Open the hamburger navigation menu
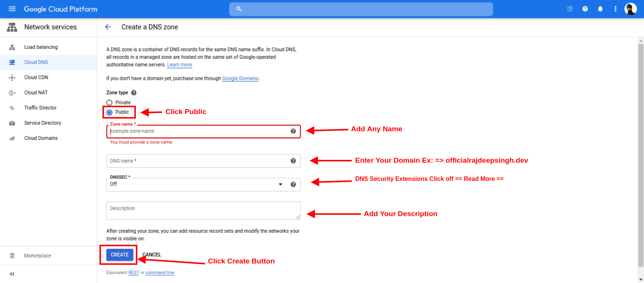The height and width of the screenshot is (283, 644). [12, 9]
